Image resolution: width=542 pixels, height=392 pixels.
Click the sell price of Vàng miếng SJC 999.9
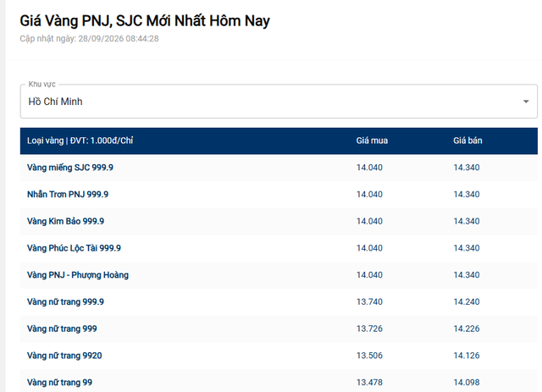(467, 168)
